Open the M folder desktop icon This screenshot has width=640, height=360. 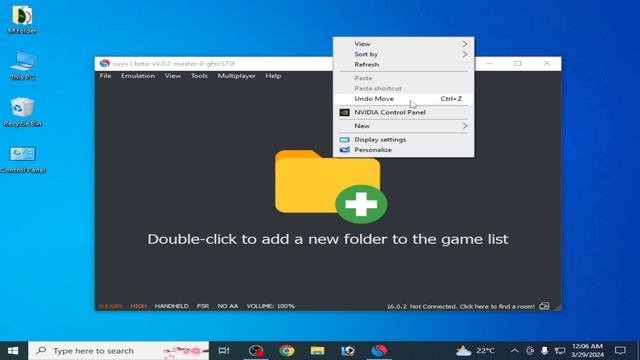pyautogui.click(x=22, y=20)
